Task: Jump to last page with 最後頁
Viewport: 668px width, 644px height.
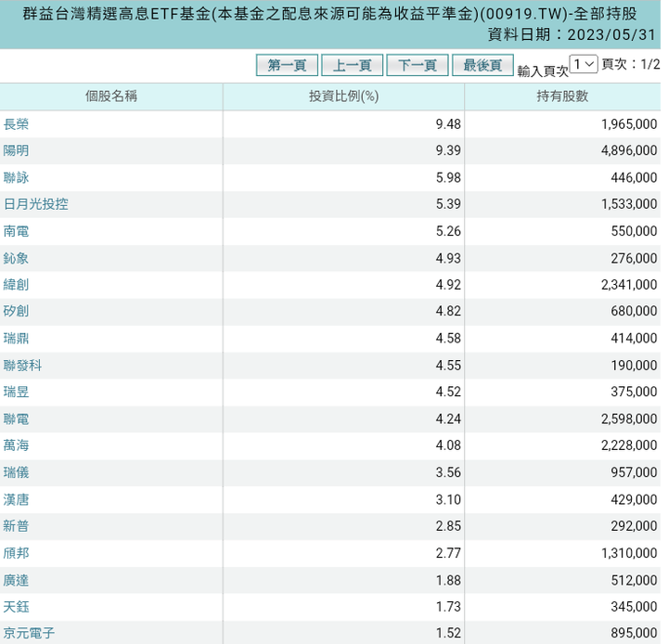Action: [482, 65]
